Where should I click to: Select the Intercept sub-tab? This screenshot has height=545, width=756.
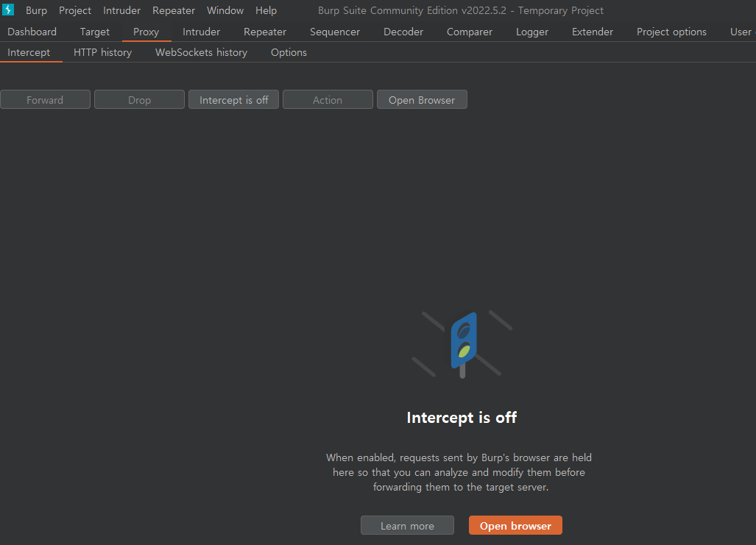click(29, 52)
